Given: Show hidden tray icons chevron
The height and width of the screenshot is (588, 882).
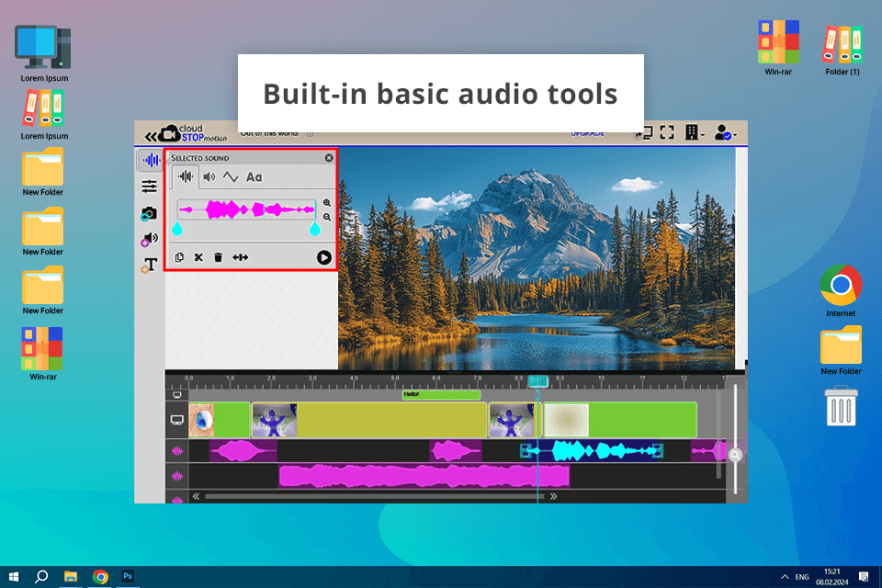Looking at the screenshot, I should pyautogui.click(x=785, y=577).
